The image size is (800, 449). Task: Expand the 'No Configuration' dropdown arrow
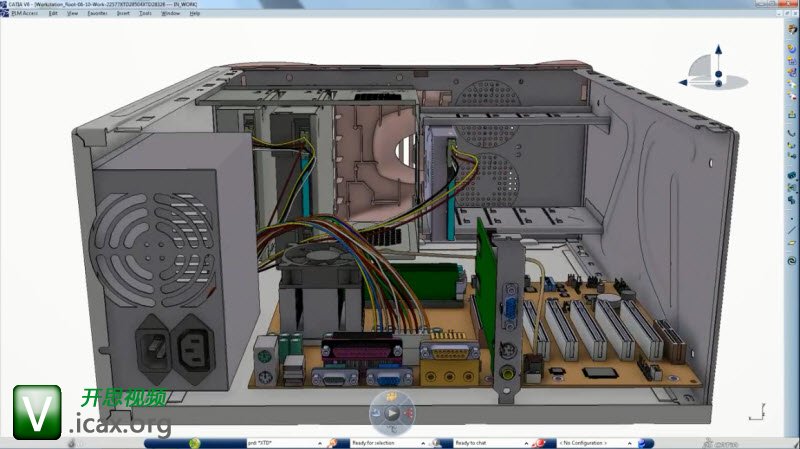(x=630, y=443)
